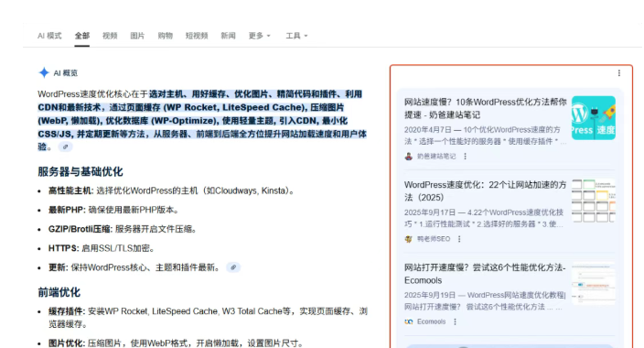Viewport: 644px width, 348px height.
Task: Open the 购物 results tab
Action: click(x=165, y=36)
